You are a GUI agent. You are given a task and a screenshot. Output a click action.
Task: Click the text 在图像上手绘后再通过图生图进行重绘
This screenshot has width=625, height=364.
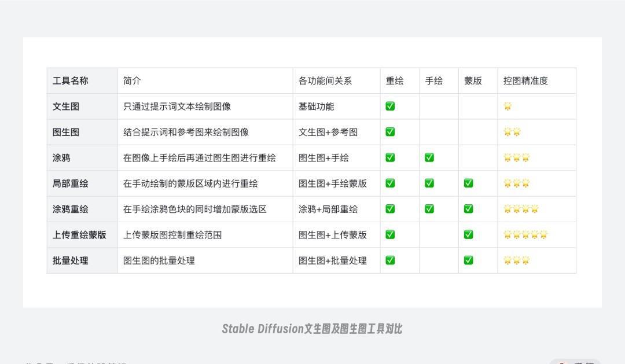[x=200, y=158]
